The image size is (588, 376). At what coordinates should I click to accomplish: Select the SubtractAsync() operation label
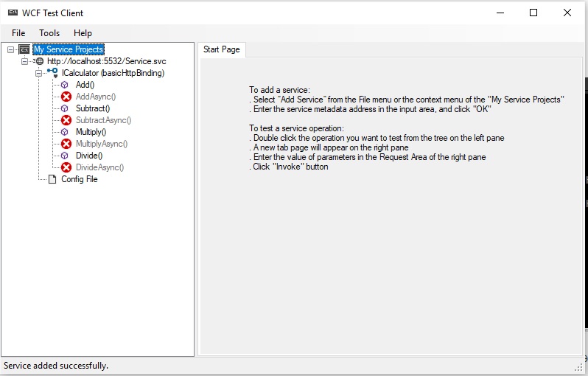coord(103,120)
